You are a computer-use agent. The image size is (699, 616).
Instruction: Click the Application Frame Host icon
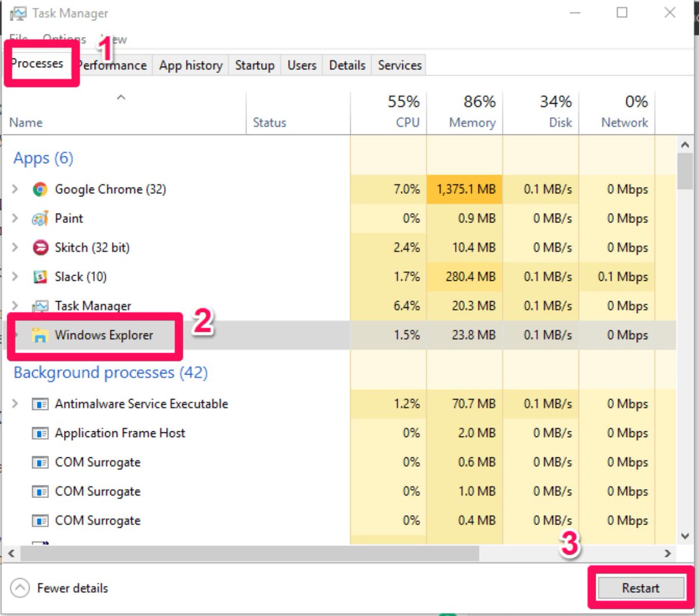click(40, 433)
